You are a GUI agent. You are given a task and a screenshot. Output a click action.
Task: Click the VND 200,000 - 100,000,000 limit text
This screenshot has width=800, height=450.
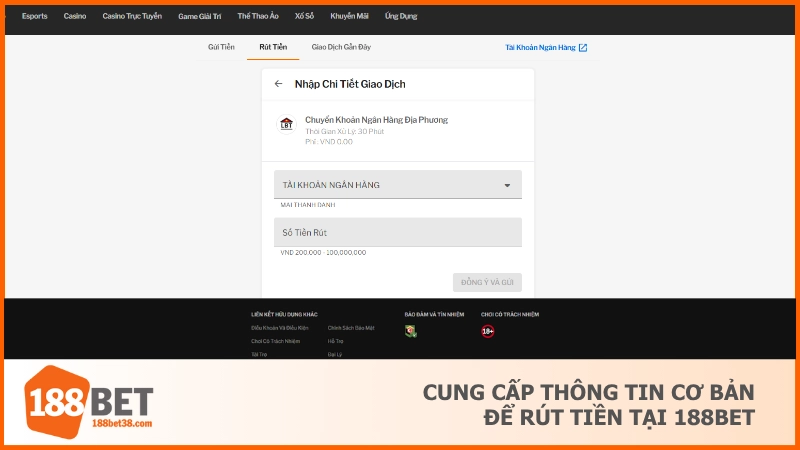click(x=323, y=253)
